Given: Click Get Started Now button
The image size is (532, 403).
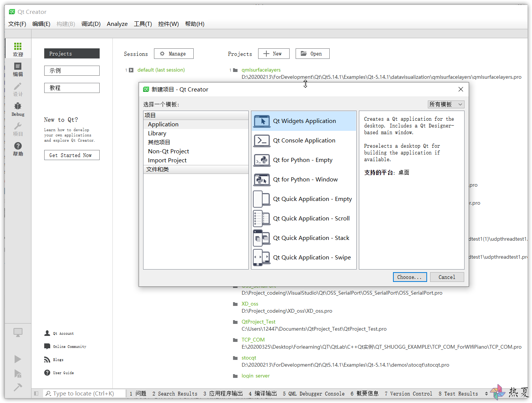Looking at the screenshot, I should pos(72,155).
